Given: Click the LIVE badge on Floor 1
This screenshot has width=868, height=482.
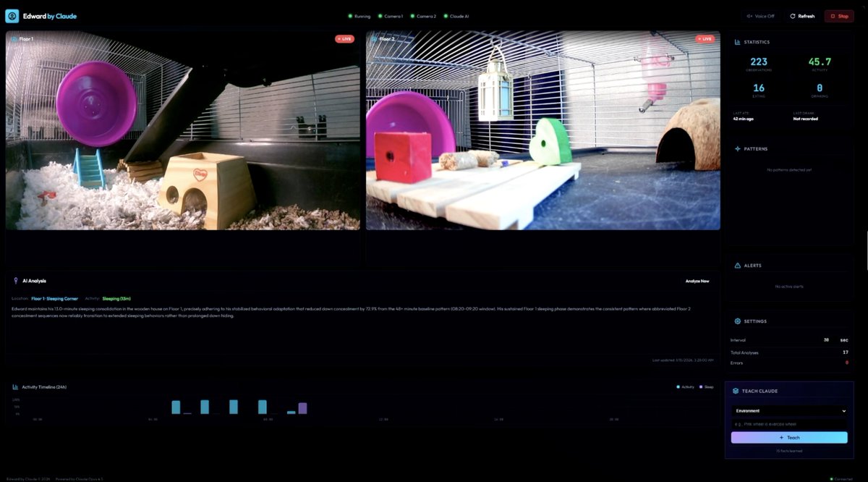Looking at the screenshot, I should 344,39.
